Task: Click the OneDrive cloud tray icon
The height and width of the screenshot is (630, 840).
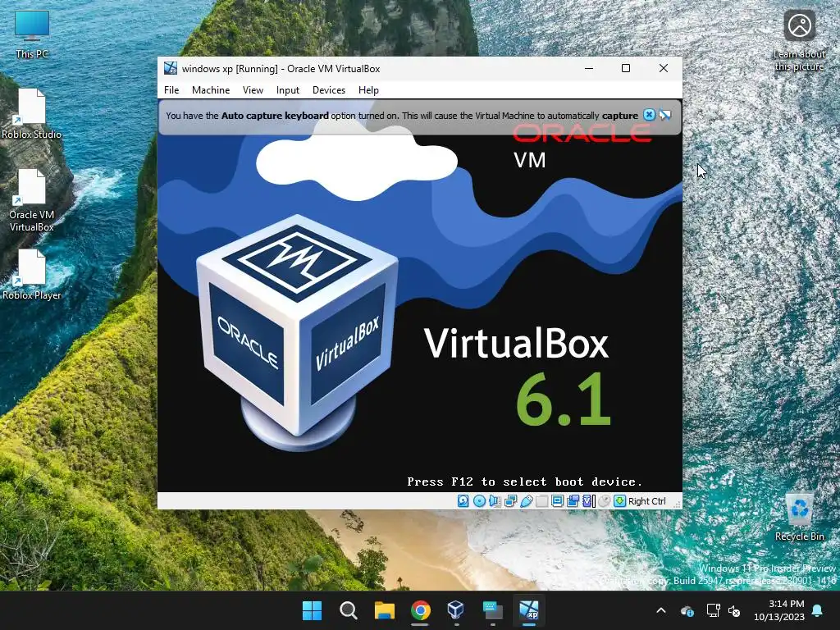Action: coord(687,610)
